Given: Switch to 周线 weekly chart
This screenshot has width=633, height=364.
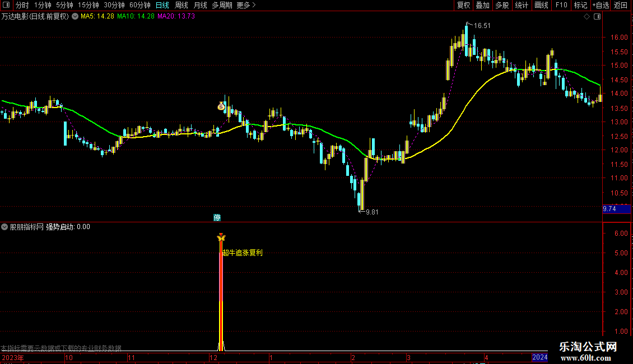Looking at the screenshot, I should click(181, 5).
